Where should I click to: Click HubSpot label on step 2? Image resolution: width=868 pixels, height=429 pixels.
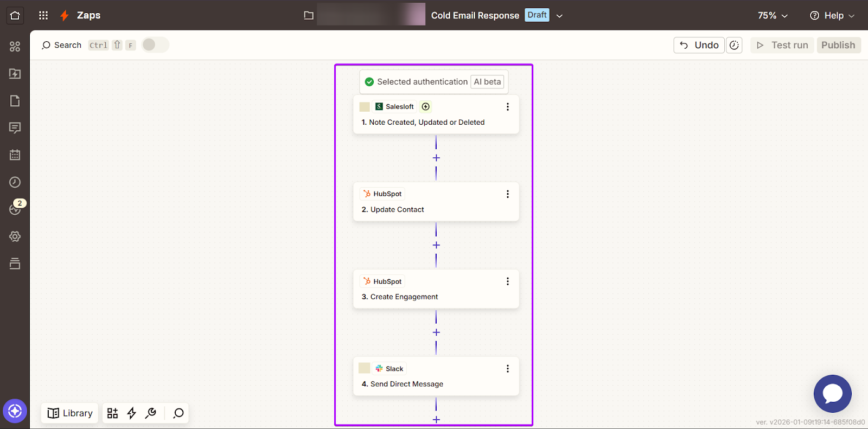click(382, 194)
